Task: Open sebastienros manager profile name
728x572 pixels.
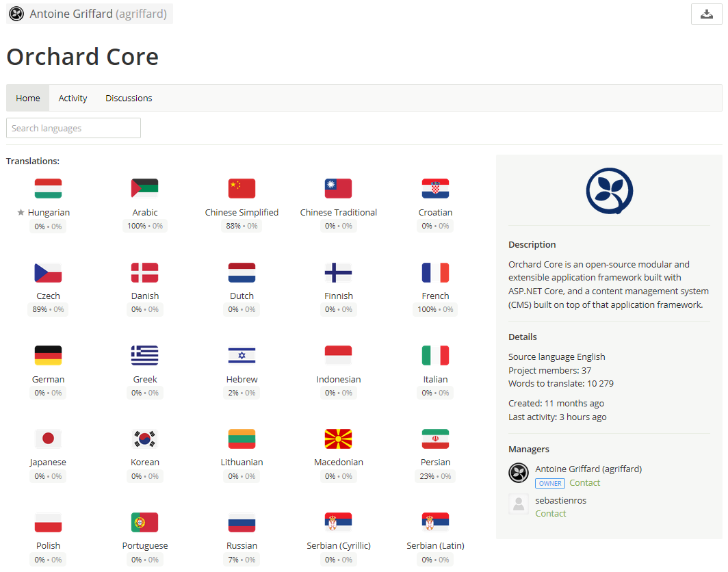Action: (561, 501)
